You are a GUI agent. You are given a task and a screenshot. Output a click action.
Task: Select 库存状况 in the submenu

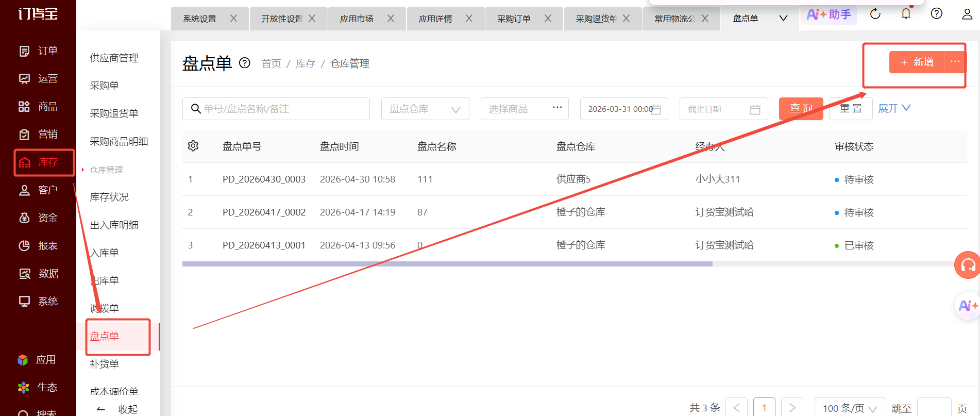click(x=109, y=197)
